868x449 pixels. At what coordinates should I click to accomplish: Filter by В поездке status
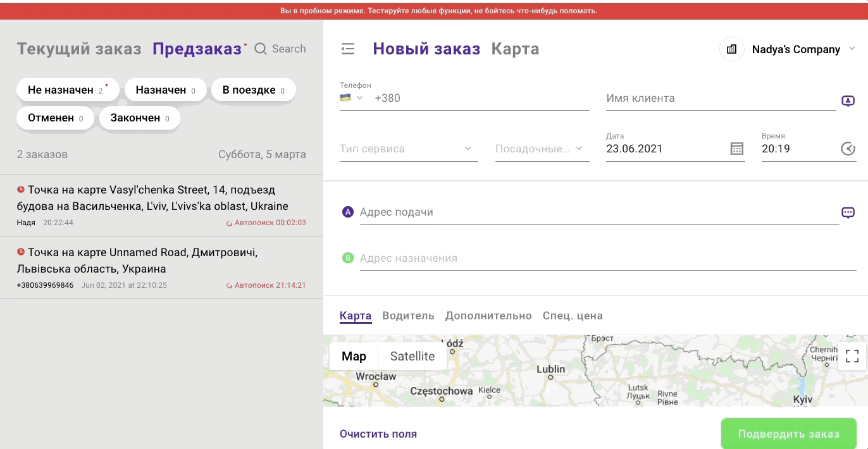pyautogui.click(x=253, y=90)
